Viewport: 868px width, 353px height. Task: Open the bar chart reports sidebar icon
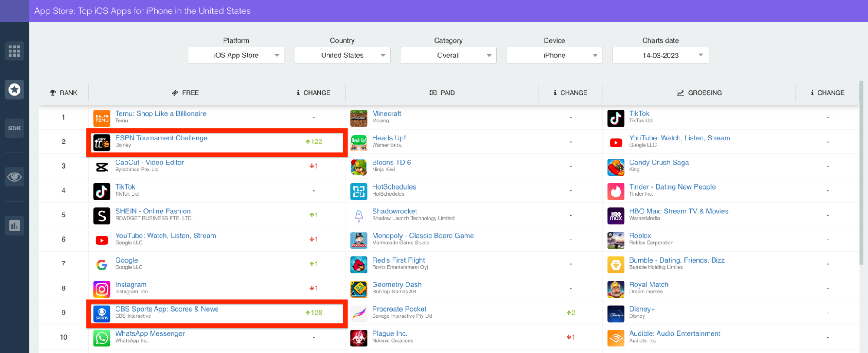[14, 226]
